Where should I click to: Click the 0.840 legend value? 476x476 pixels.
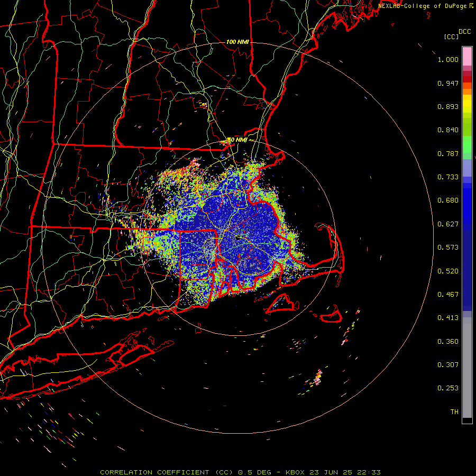[x=448, y=130]
